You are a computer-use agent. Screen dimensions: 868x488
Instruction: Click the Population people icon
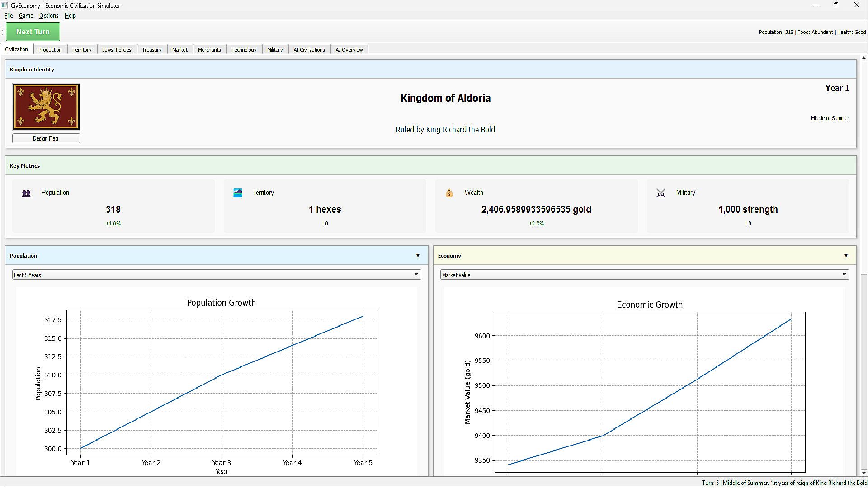click(26, 193)
